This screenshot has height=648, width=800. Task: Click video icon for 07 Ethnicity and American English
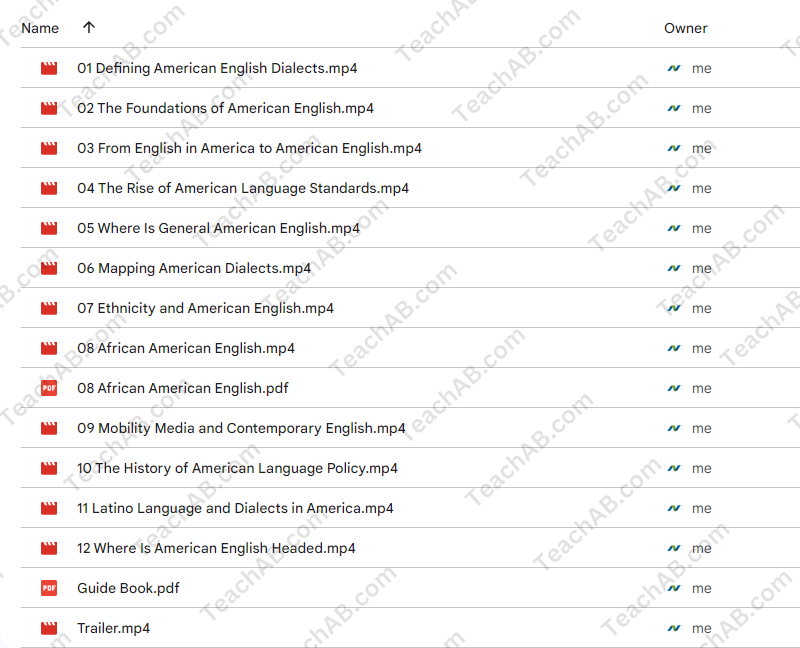[x=49, y=308]
